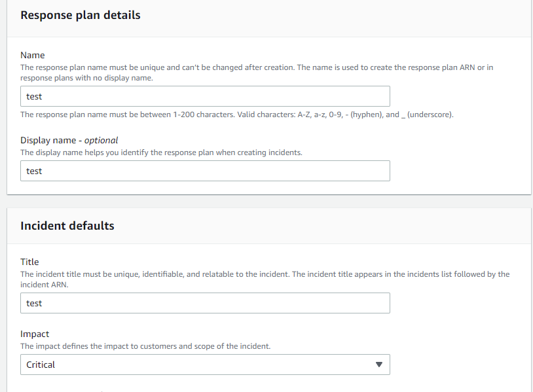Click the Response plan details heading
The image size is (533, 392).
point(81,15)
